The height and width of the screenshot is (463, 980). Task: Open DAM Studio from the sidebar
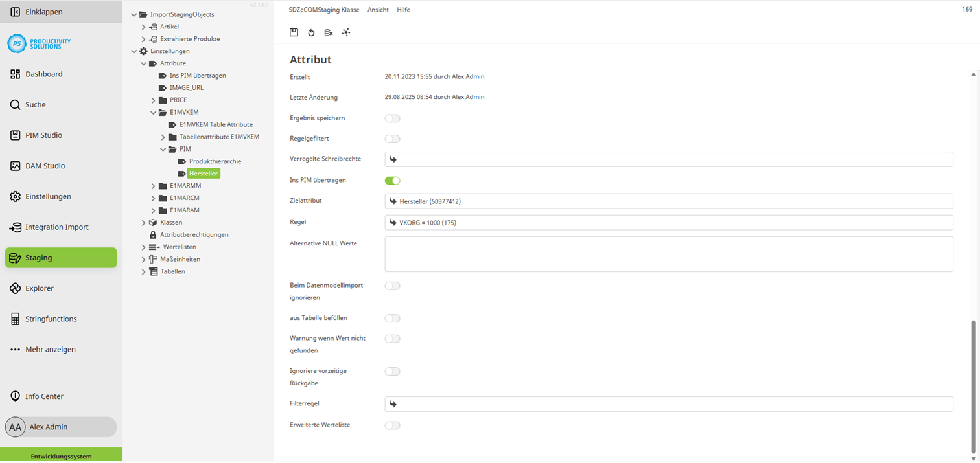(43, 165)
